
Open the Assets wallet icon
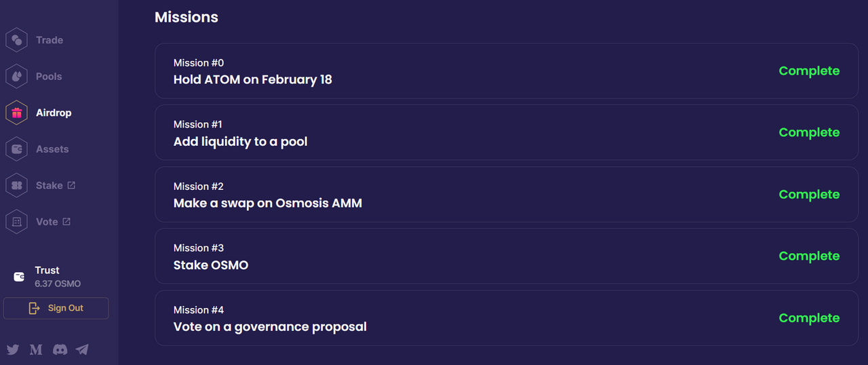pos(16,149)
